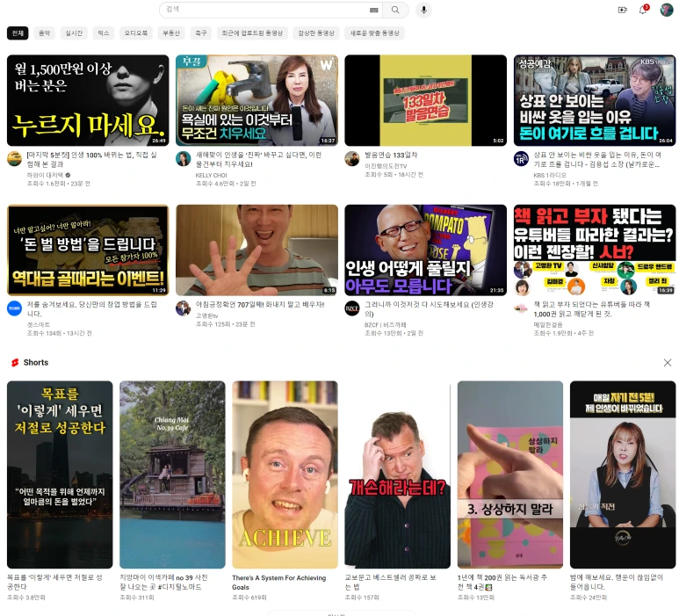Go to the 'BZCF | 비즈까페' channel name
This screenshot has height=616, width=679.
coord(385,325)
